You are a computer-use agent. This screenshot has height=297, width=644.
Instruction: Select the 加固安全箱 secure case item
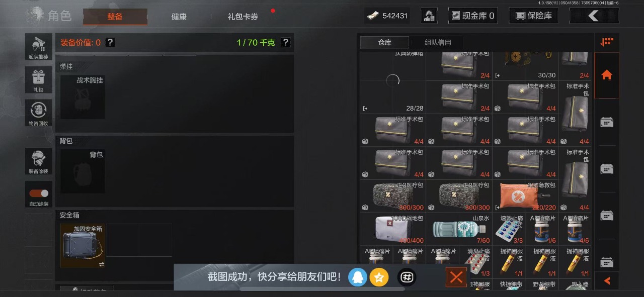(83, 246)
